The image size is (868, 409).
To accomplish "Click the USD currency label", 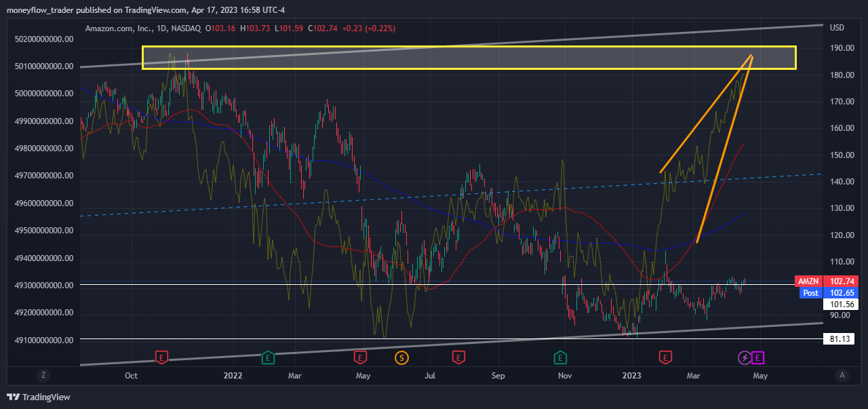I will pyautogui.click(x=837, y=28).
